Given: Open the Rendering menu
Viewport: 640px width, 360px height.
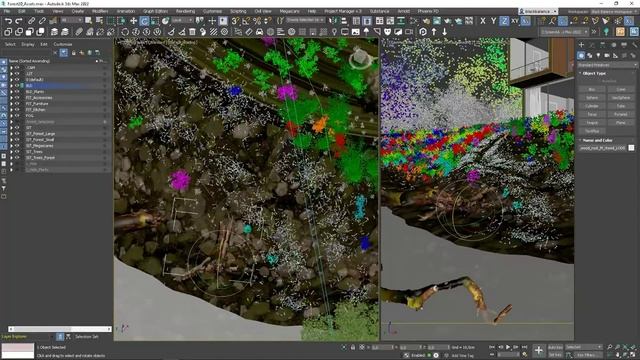Looking at the screenshot, I should [x=185, y=11].
